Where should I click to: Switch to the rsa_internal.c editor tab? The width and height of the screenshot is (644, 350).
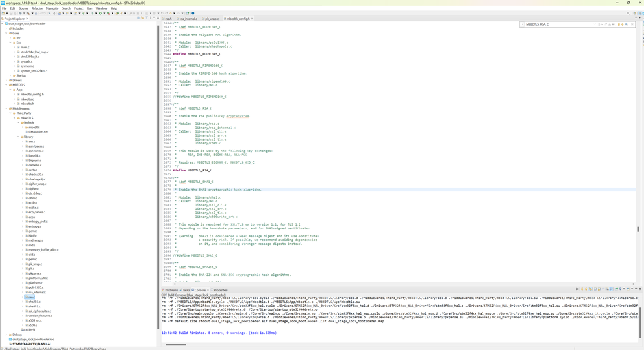coord(188,19)
